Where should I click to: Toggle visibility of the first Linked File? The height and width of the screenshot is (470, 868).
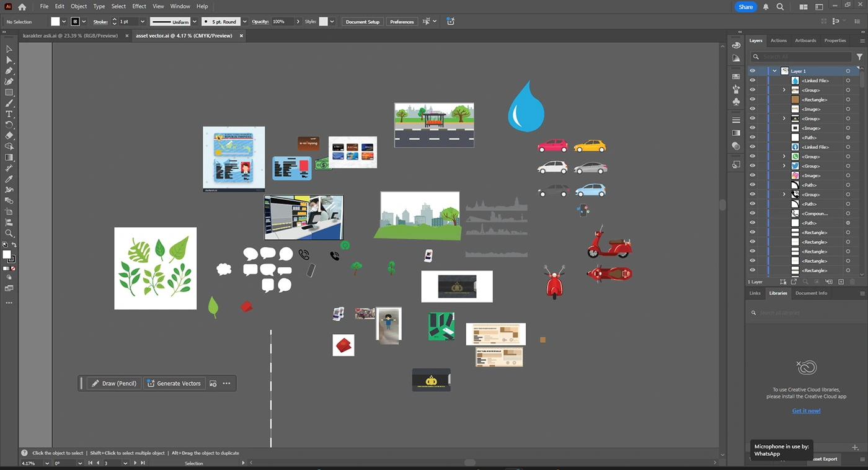click(x=752, y=81)
